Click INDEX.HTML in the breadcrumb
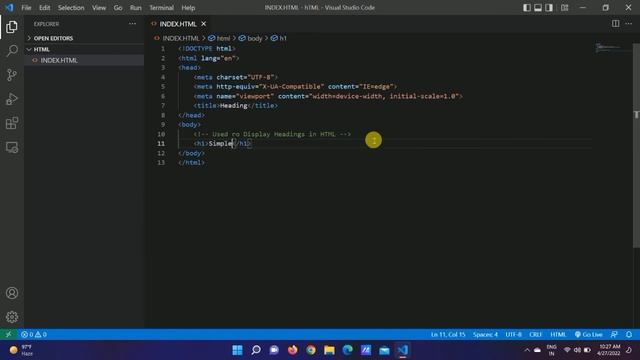 (x=181, y=38)
